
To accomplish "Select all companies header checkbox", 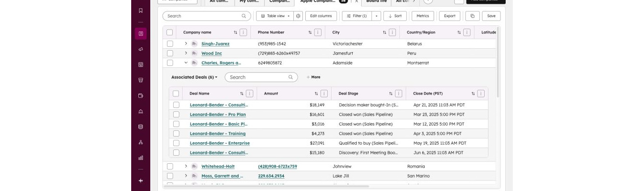I will 170,32.
